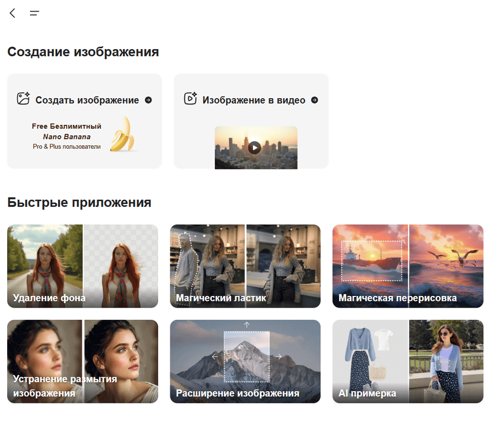The width and height of the screenshot is (504, 428).
Task: Click the image sparkle icon beside Создать изображение
Action: click(23, 99)
